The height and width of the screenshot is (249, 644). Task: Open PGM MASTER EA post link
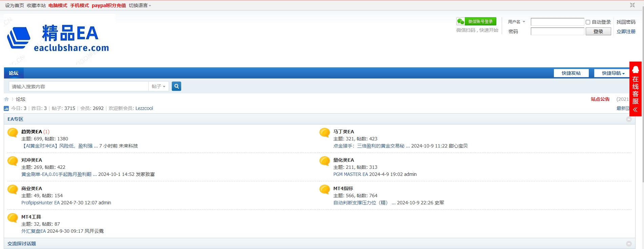coord(351,174)
